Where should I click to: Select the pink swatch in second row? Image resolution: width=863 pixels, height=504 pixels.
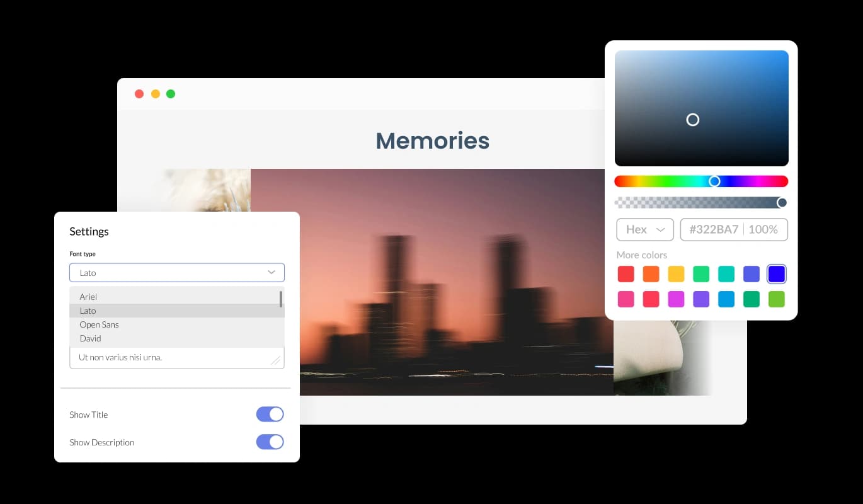tap(626, 299)
